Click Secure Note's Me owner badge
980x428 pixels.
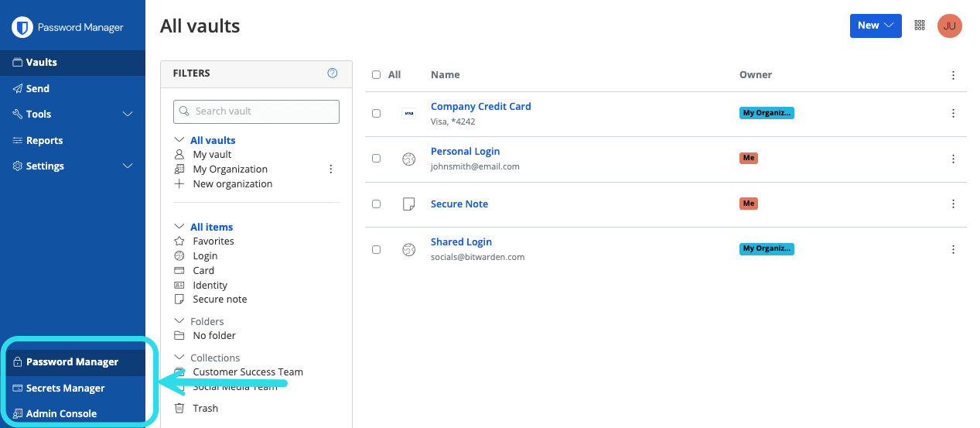748,204
